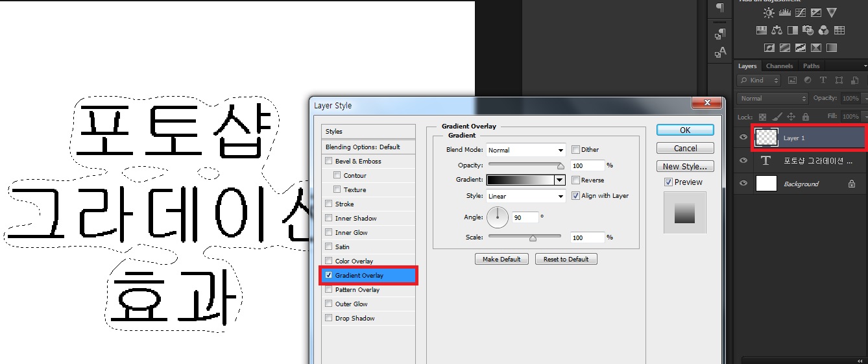Switch to the Channels tab
The height and width of the screenshot is (364, 868).
point(779,66)
